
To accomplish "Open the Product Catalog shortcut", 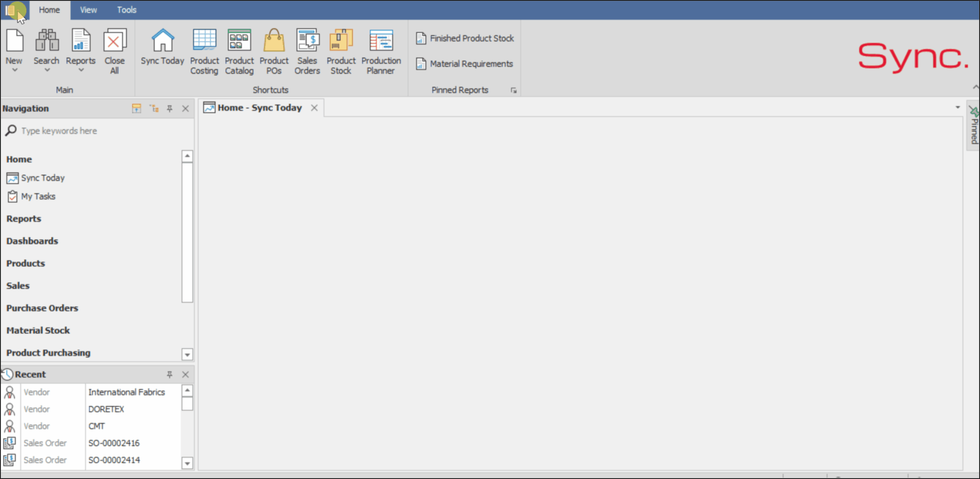I will pos(239,51).
